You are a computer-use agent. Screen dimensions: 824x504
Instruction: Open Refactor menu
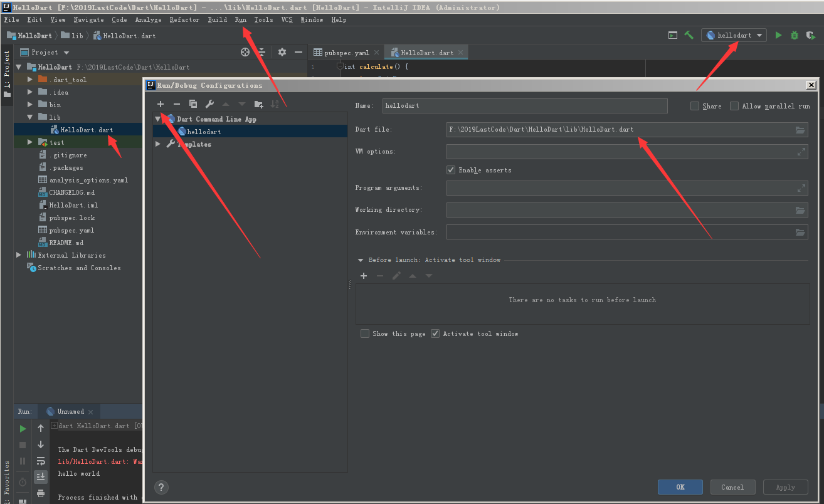[x=184, y=20]
